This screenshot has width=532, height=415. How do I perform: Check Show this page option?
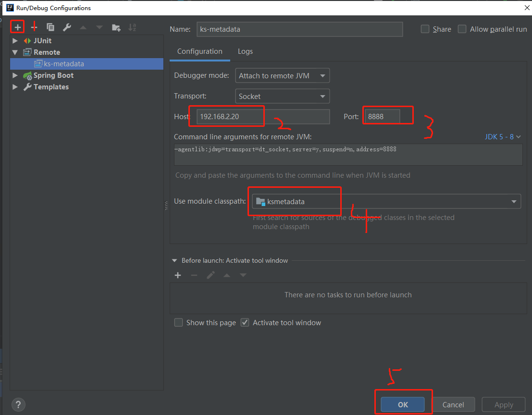(x=178, y=322)
